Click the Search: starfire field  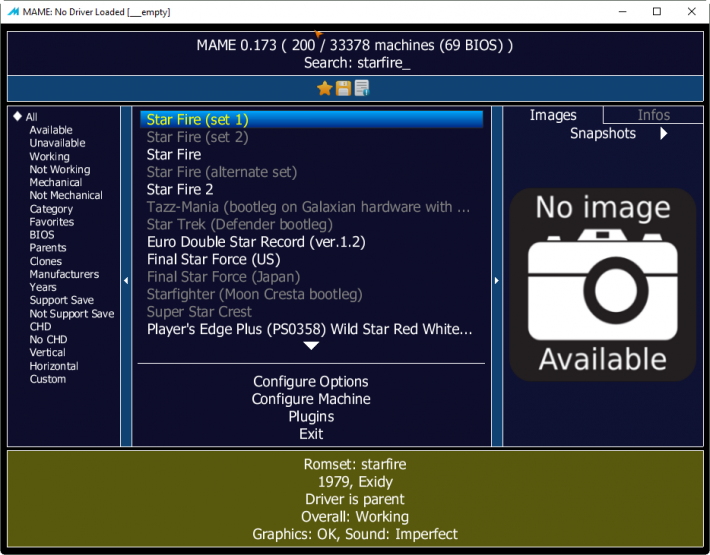click(x=357, y=62)
